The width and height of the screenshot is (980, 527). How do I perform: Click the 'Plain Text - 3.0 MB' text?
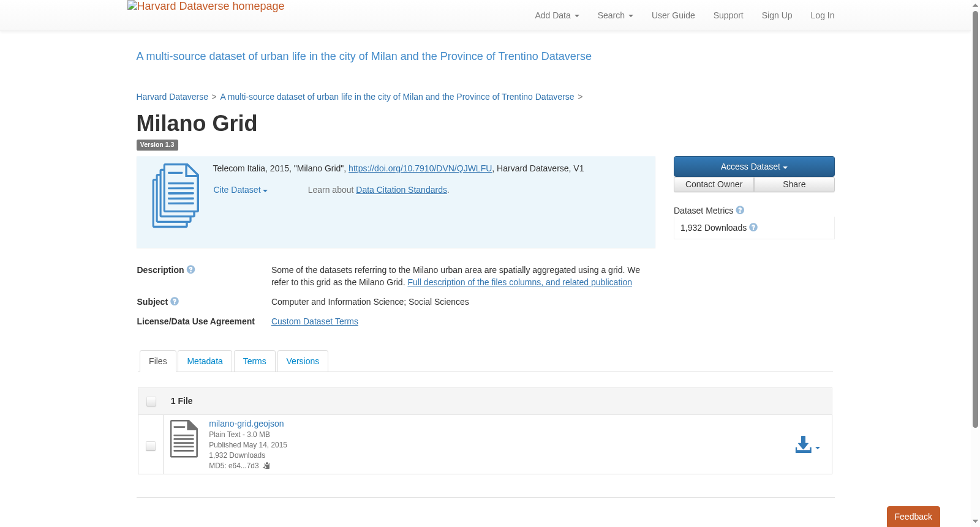click(239, 435)
